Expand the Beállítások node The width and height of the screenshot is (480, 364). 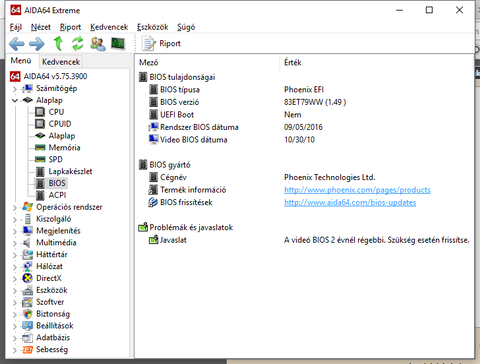pos(15,326)
